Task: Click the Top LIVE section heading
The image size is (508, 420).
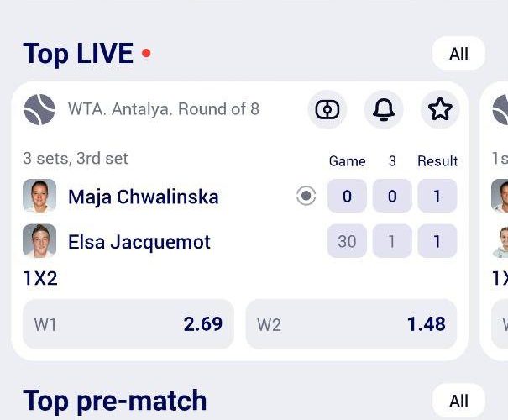Action: click(78, 54)
